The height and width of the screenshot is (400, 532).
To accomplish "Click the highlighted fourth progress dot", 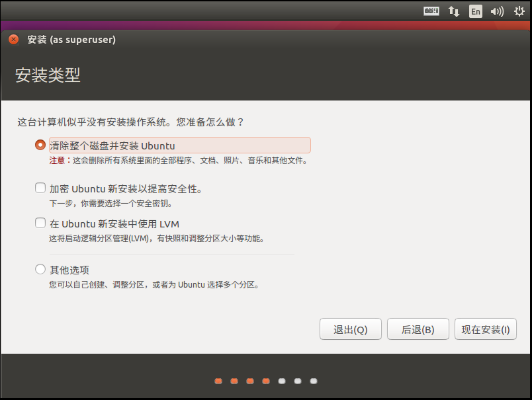I will point(265,381).
